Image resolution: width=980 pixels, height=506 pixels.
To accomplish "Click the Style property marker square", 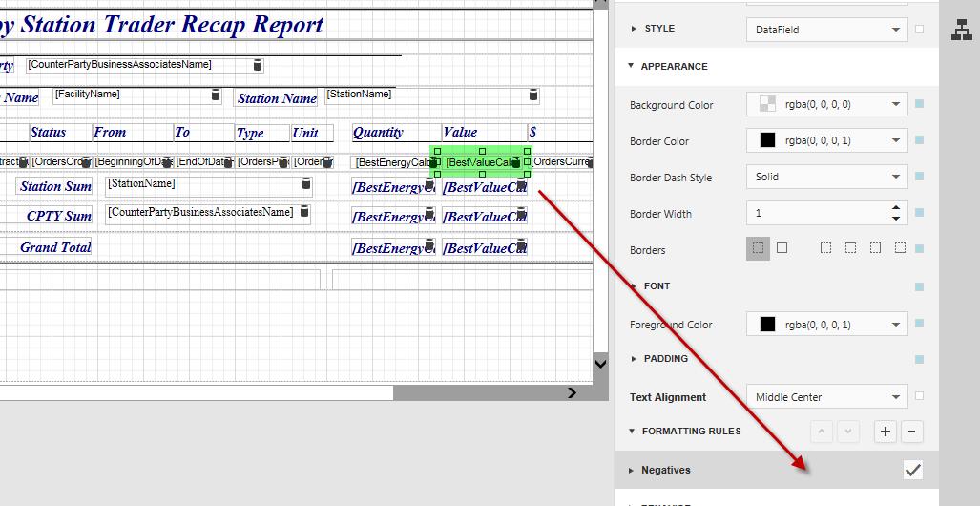I will point(919,29).
